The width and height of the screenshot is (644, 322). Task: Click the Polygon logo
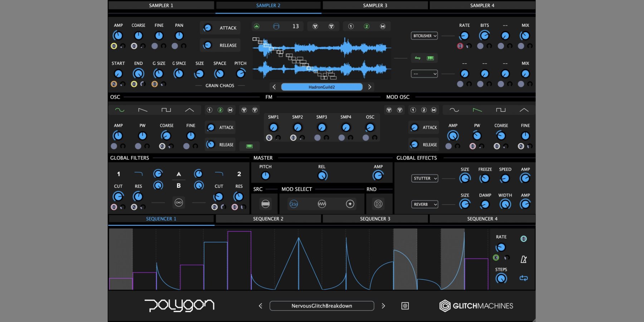click(x=179, y=305)
